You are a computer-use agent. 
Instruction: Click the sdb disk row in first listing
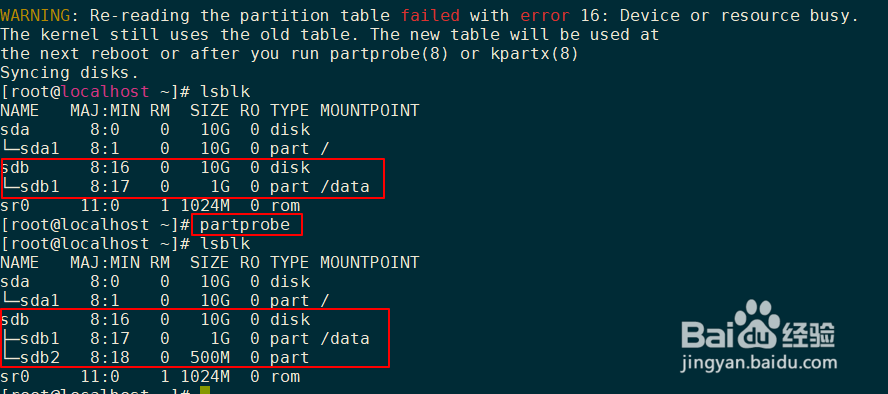[x=155, y=168]
